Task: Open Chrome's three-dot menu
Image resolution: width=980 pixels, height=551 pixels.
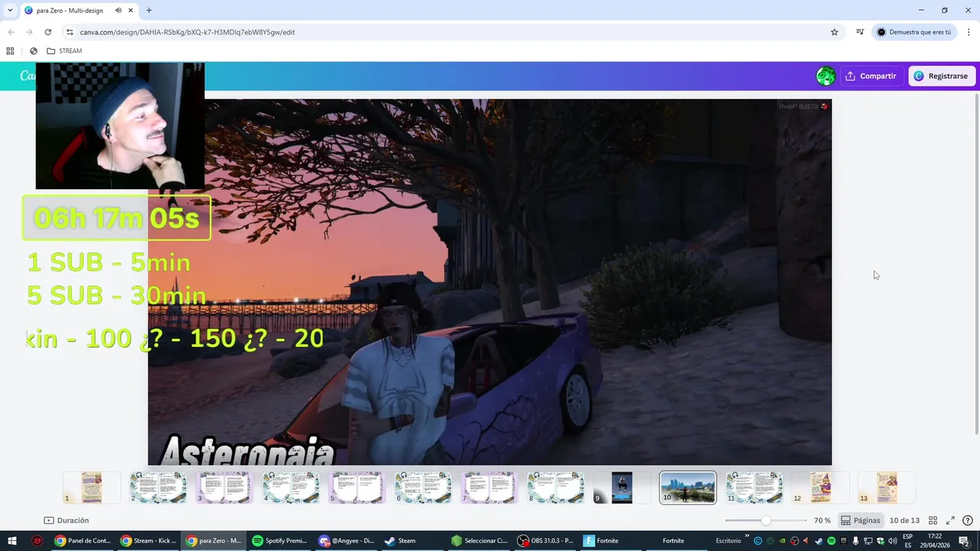Action: (969, 32)
